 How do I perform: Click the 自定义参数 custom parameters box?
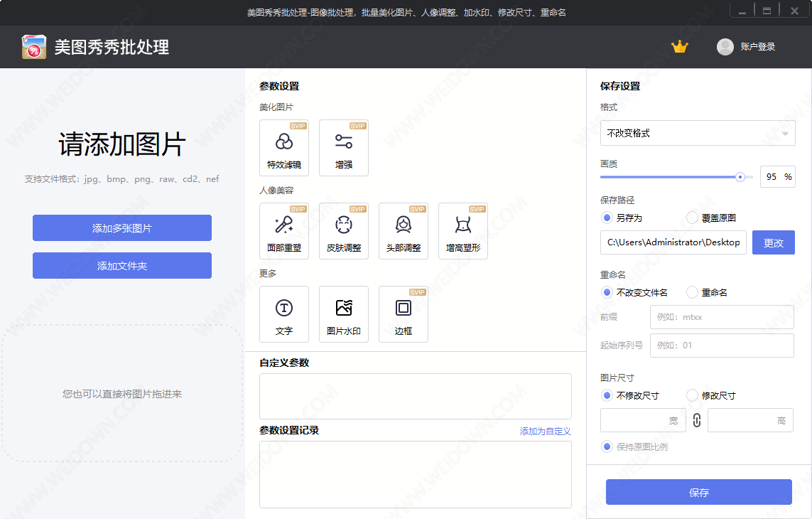coord(416,396)
